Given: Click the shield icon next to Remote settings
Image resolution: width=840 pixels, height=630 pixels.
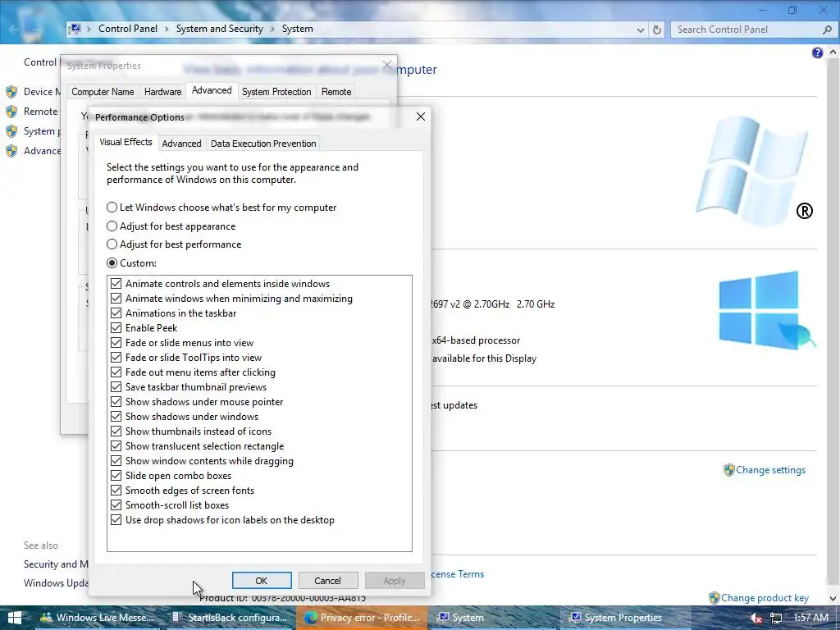Looking at the screenshot, I should click(11, 112).
